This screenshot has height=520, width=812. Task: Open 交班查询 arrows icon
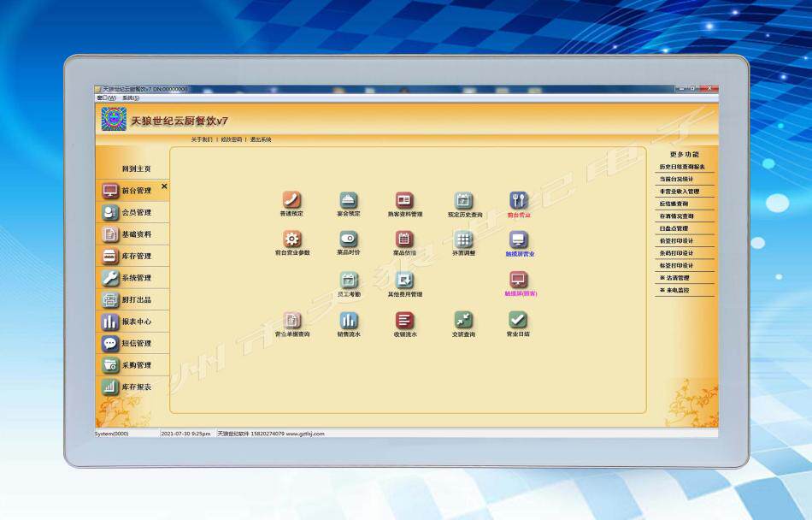463,320
